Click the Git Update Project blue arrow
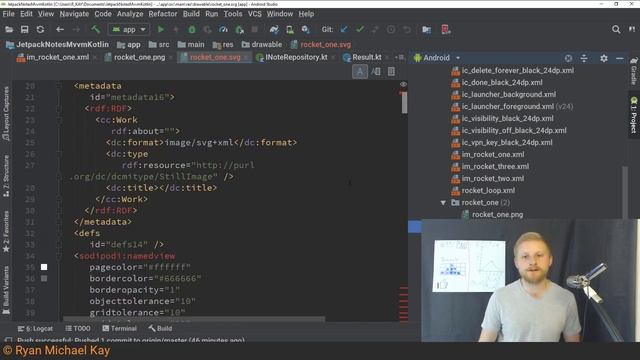 344,29
